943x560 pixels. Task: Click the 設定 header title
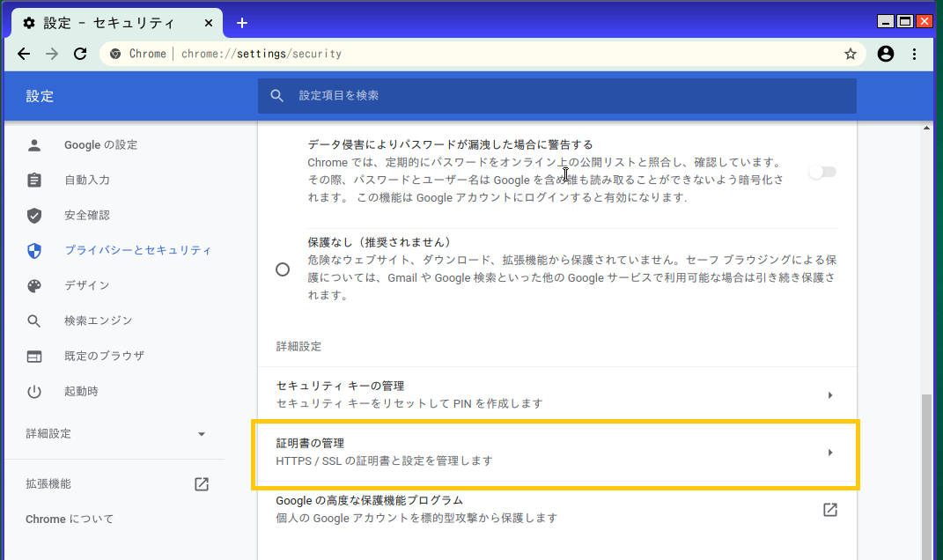point(40,96)
